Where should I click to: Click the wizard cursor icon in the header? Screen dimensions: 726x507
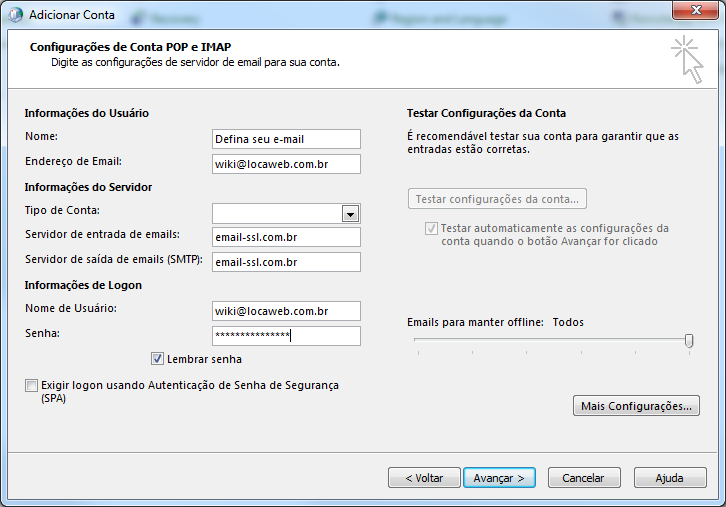688,59
